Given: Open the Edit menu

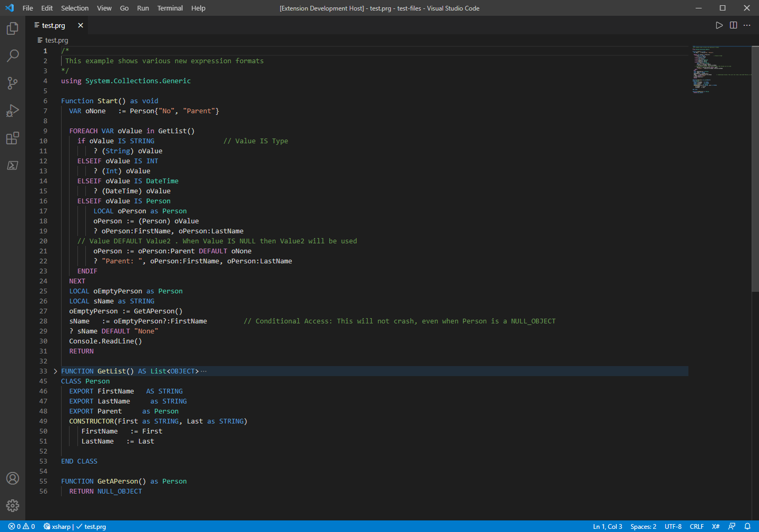Looking at the screenshot, I should [x=47, y=8].
